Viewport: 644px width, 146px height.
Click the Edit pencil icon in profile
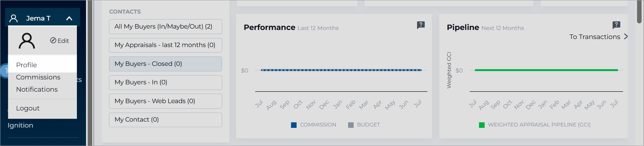point(53,40)
